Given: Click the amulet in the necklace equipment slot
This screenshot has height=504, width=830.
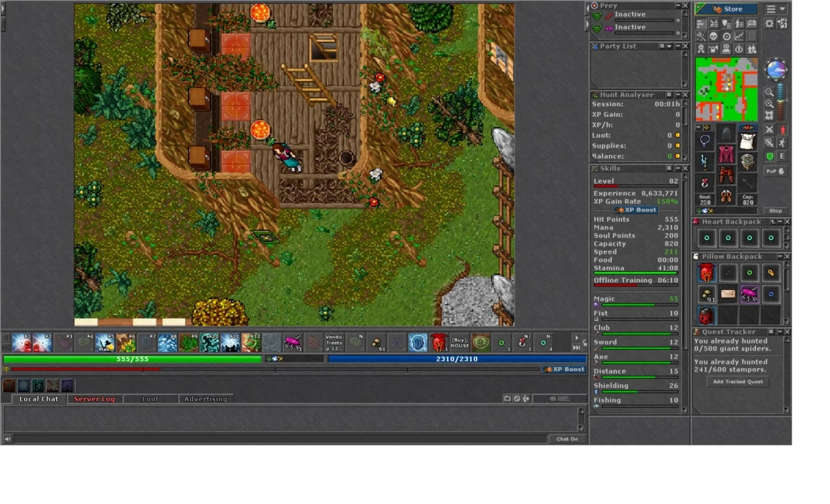Looking at the screenshot, I should (705, 141).
